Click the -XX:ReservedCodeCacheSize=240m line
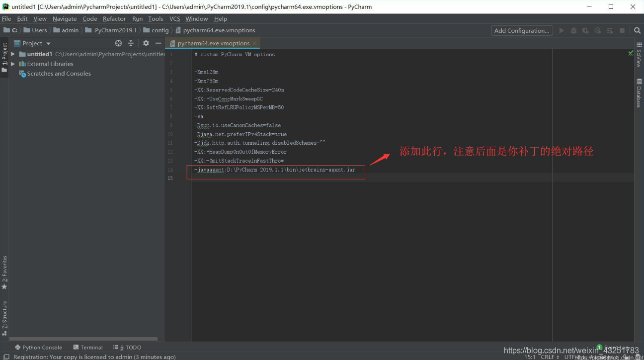The image size is (644, 360). point(239,90)
